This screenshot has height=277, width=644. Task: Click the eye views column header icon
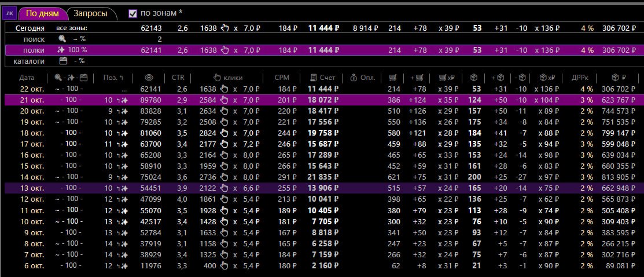click(x=150, y=78)
